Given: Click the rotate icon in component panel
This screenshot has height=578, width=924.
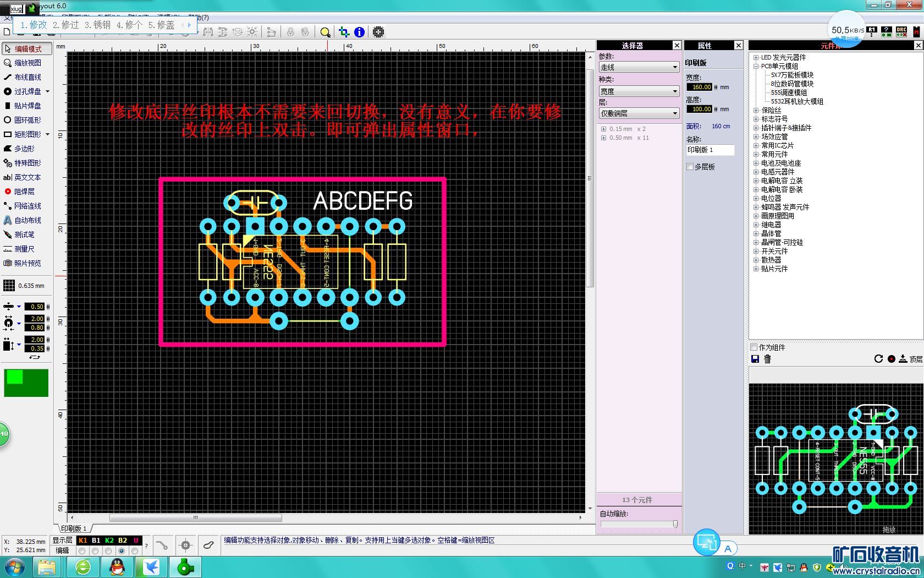Looking at the screenshot, I should click(x=878, y=359).
